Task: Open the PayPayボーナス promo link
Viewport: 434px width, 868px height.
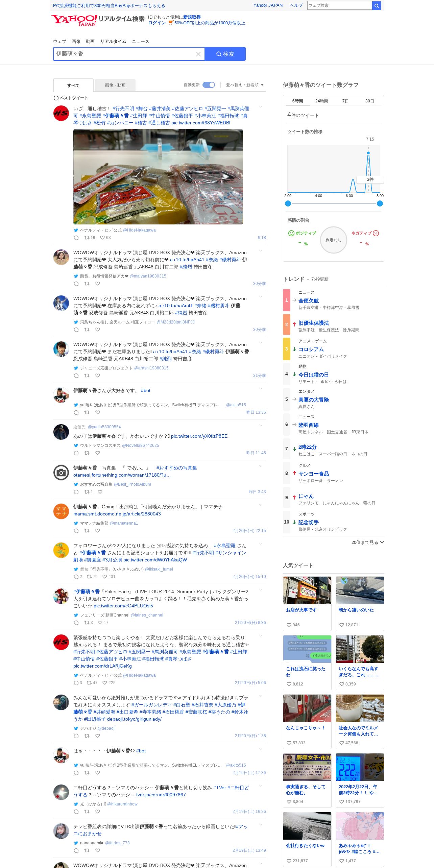Action: pyautogui.click(x=109, y=6)
